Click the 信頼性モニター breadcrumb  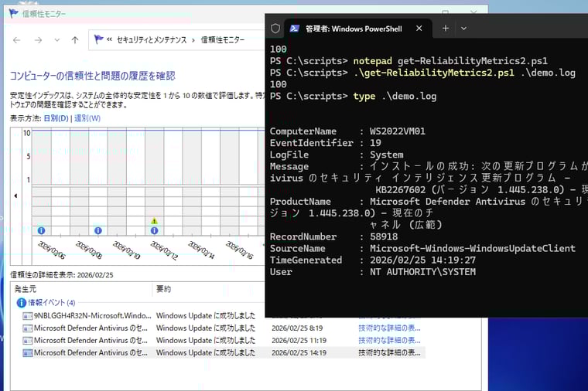click(x=223, y=39)
